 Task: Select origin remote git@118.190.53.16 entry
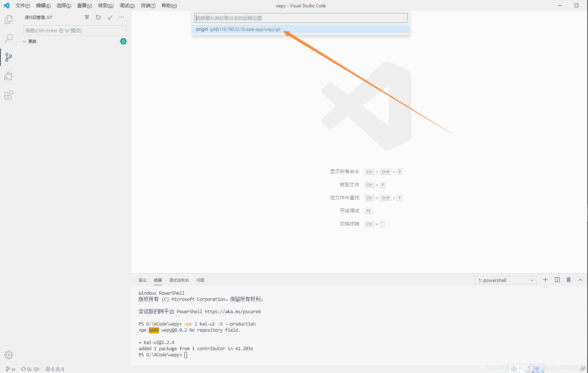tap(301, 29)
